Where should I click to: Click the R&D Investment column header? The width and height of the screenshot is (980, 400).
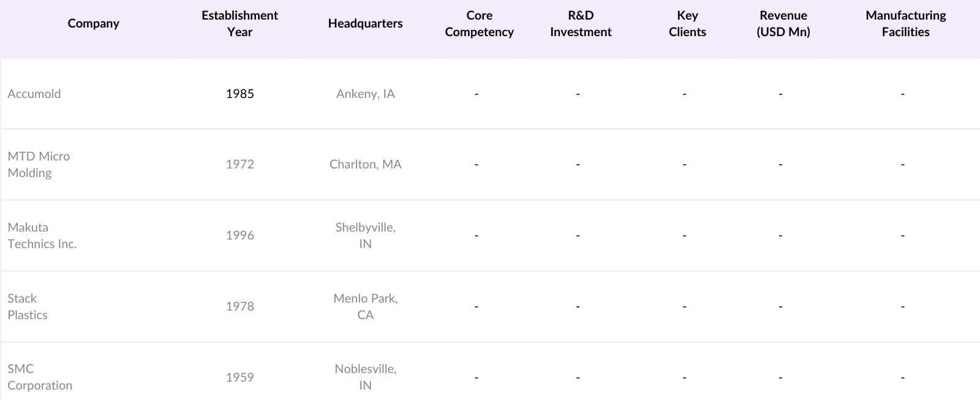(580, 23)
